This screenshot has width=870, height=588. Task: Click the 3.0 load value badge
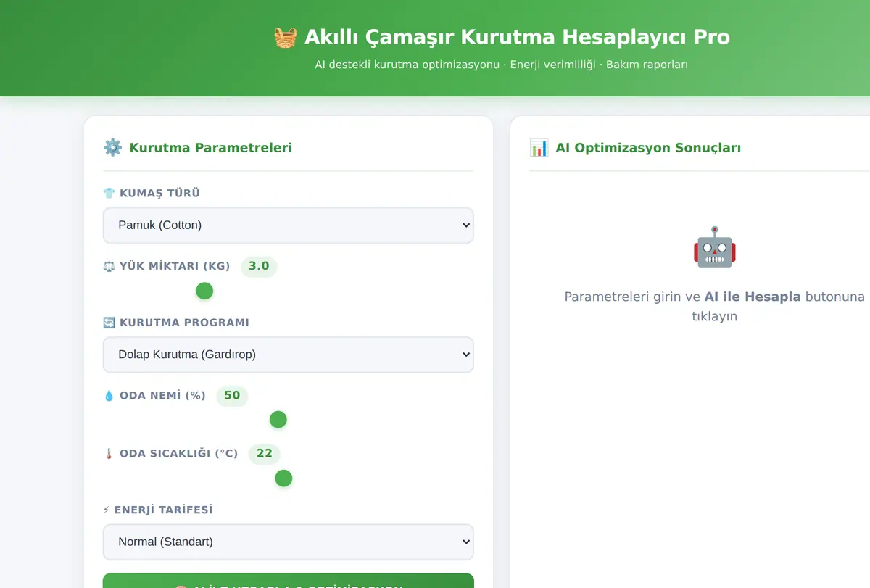pyautogui.click(x=259, y=266)
